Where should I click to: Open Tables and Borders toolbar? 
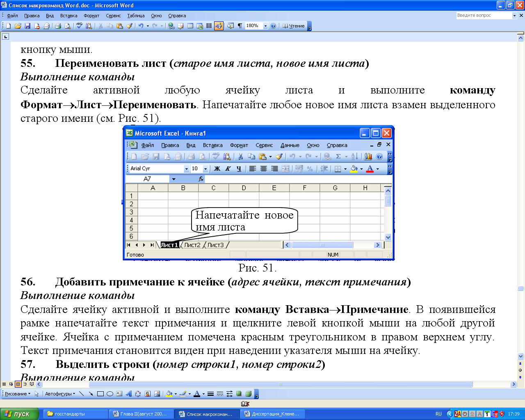[180, 26]
